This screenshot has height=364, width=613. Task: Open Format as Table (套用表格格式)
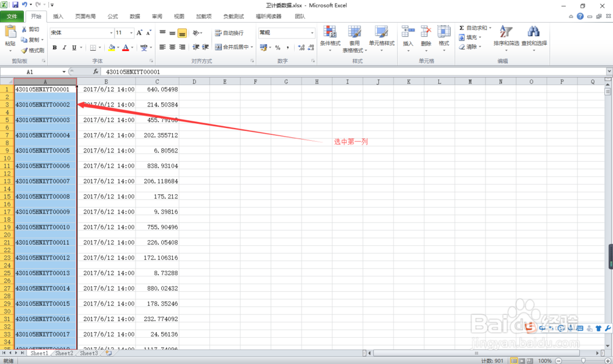[354, 39]
